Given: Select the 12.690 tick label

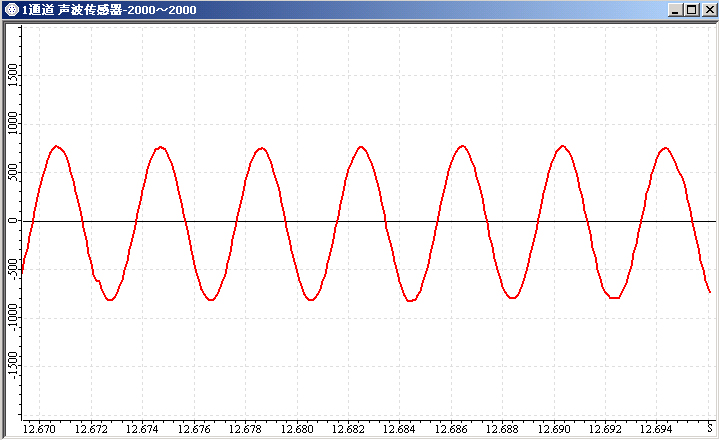Looking at the screenshot, I should tap(554, 429).
